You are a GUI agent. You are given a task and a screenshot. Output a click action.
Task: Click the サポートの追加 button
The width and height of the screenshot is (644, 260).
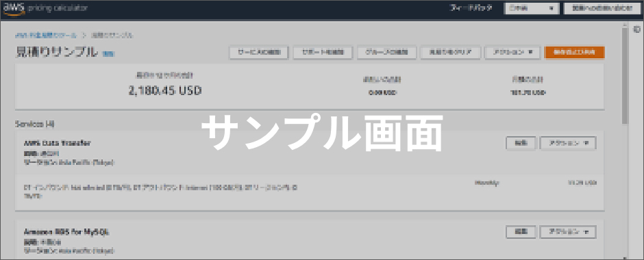coord(323,53)
